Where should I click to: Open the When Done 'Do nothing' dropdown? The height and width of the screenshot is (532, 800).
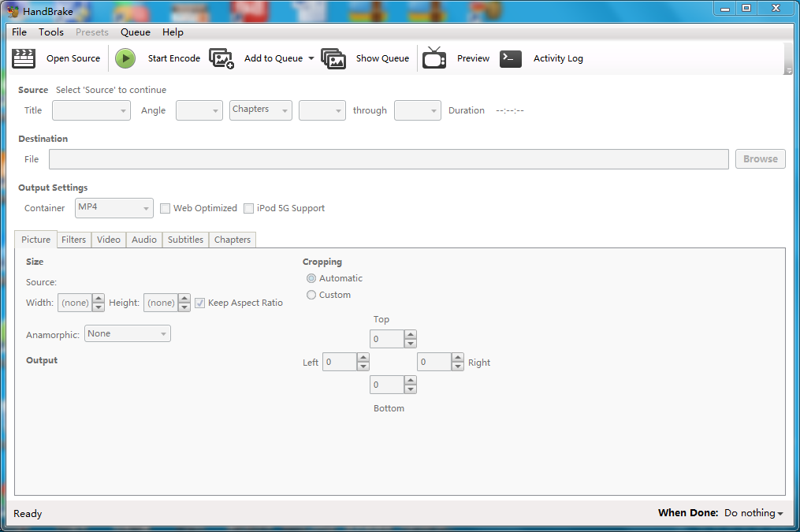pyautogui.click(x=753, y=513)
